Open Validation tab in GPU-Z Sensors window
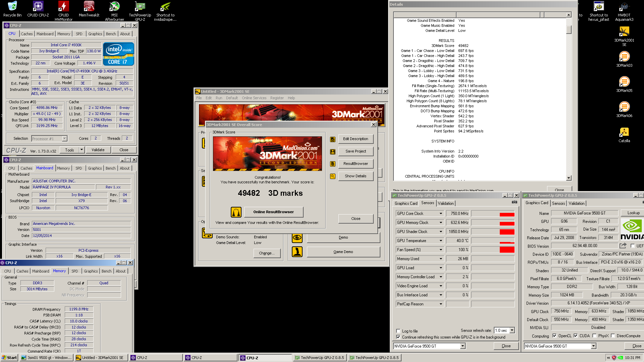 (x=446, y=203)
